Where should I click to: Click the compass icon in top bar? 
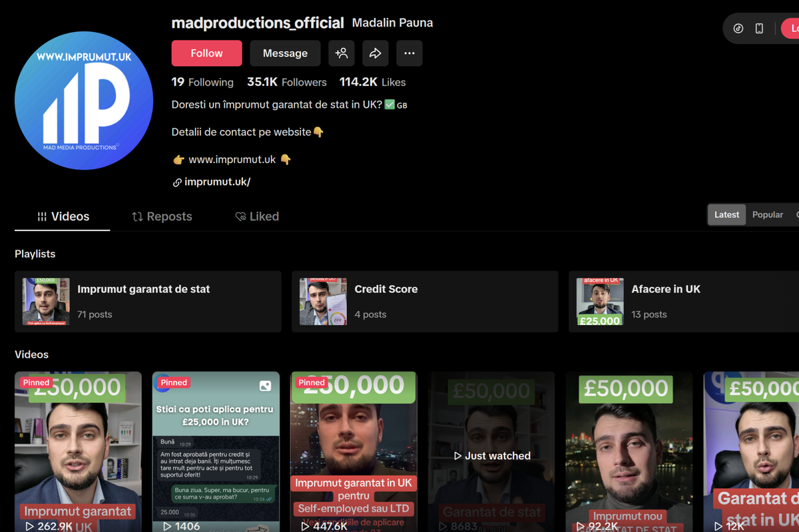pos(738,29)
